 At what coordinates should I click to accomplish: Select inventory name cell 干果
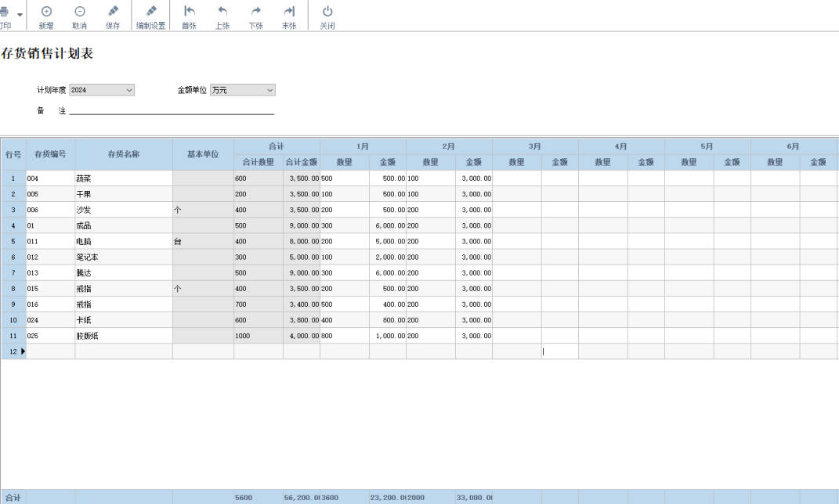coord(124,194)
